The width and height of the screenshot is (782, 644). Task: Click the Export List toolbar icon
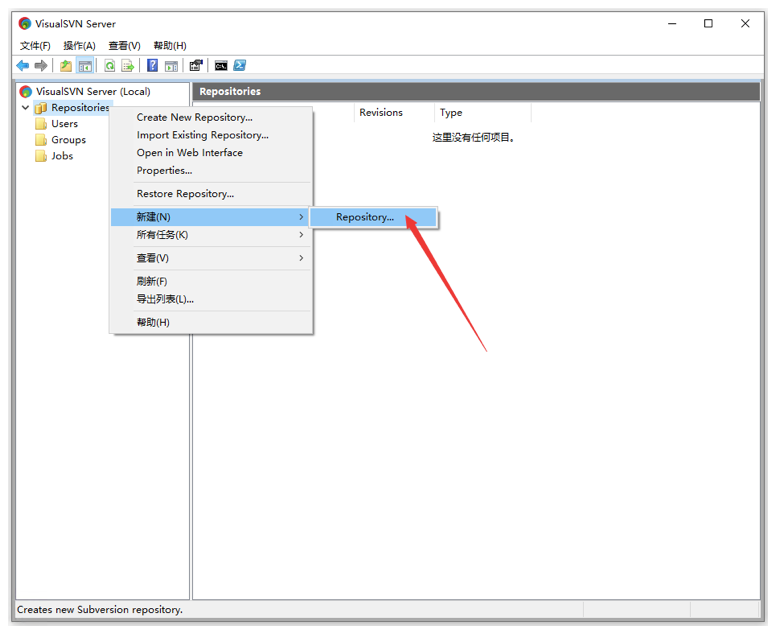(128, 66)
